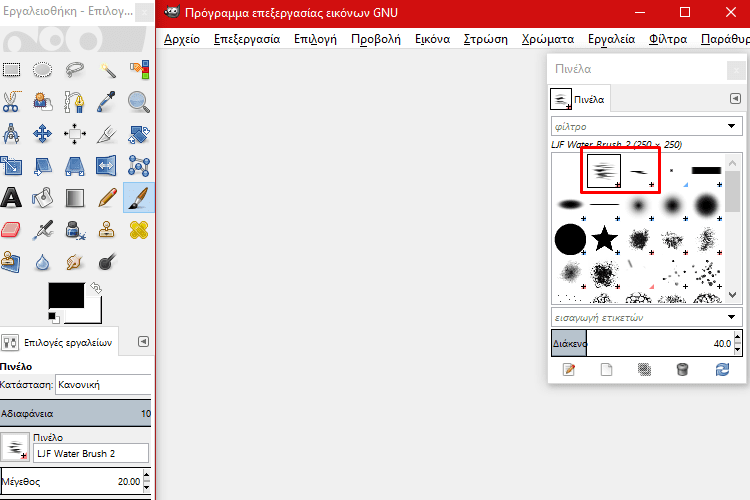Select the Smudge tool
The height and width of the screenshot is (500, 750).
coord(75,262)
